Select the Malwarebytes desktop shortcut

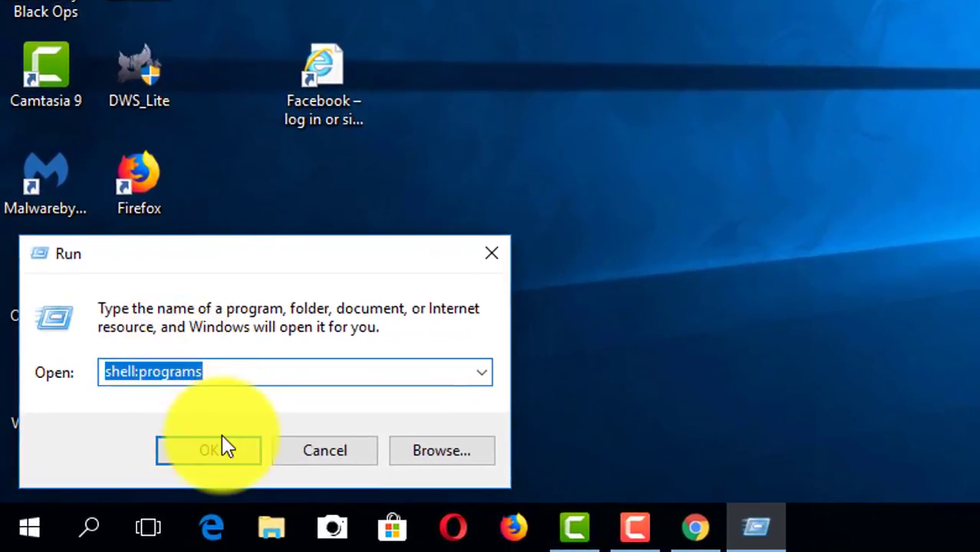[45, 176]
